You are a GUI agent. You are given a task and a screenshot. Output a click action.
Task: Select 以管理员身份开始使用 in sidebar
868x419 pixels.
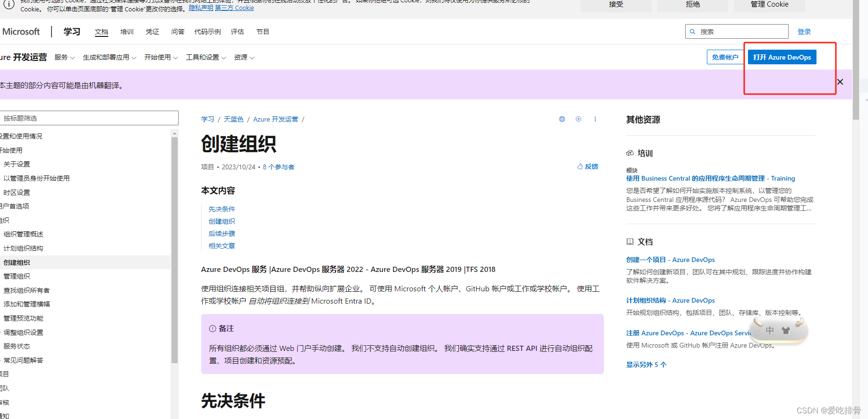[36, 178]
